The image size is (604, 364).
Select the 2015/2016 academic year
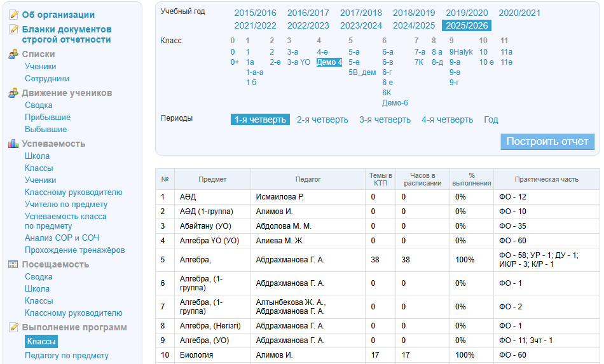pos(255,13)
